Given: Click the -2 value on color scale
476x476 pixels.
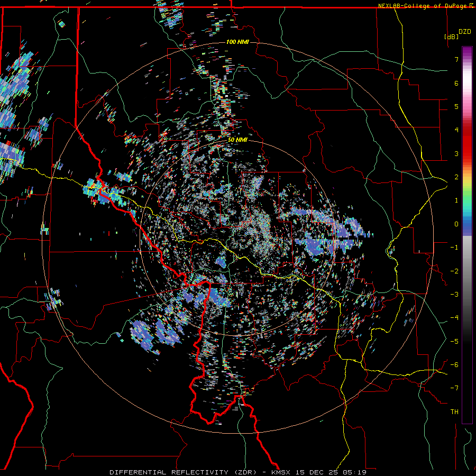Looking at the screenshot, I should pos(454,271).
